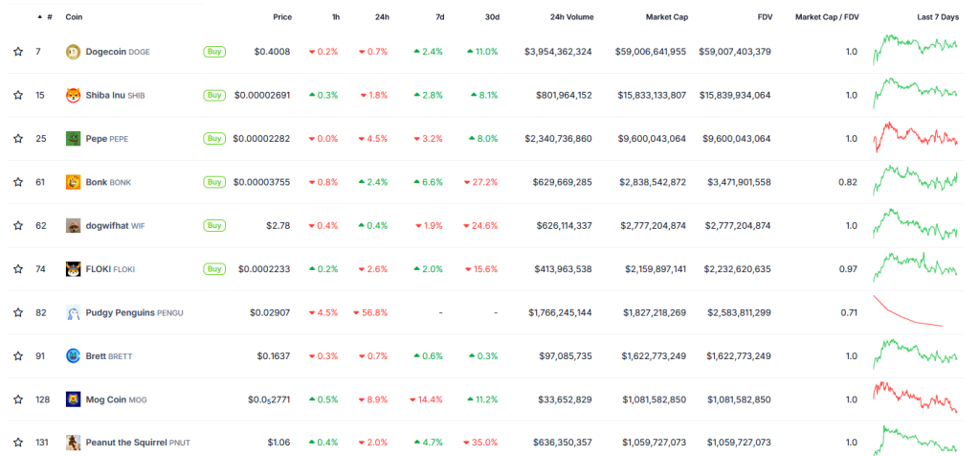
Task: Click Shiba Inu's market cap $15,833,133,807
Action: [x=652, y=95]
